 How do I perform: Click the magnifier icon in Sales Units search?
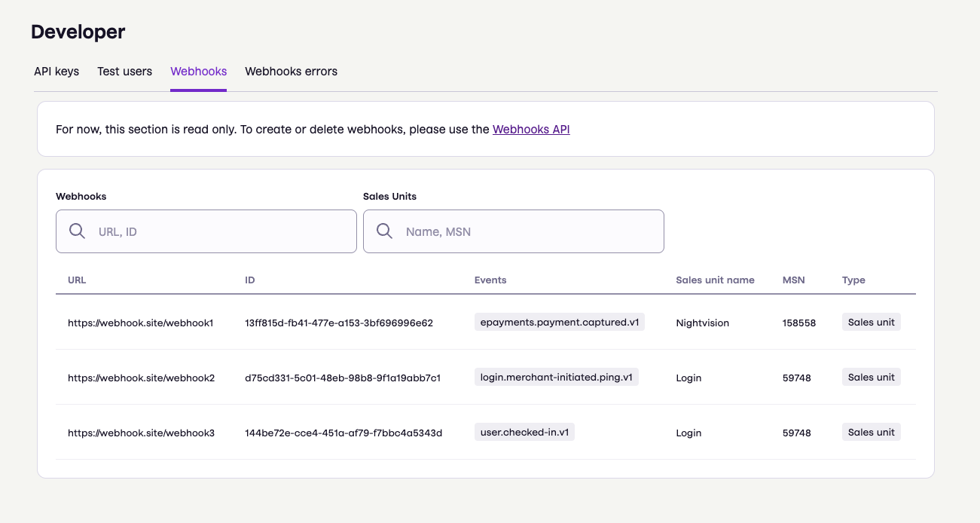click(x=384, y=231)
